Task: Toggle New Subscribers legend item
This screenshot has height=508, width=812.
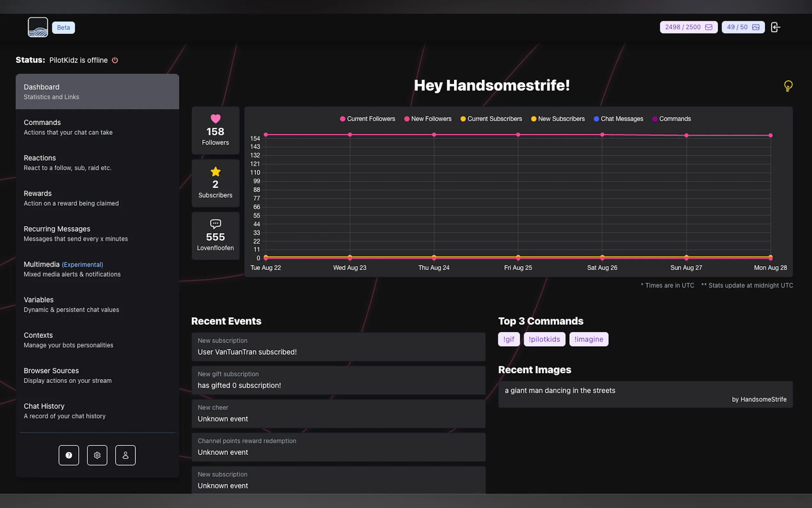Action: (x=558, y=119)
